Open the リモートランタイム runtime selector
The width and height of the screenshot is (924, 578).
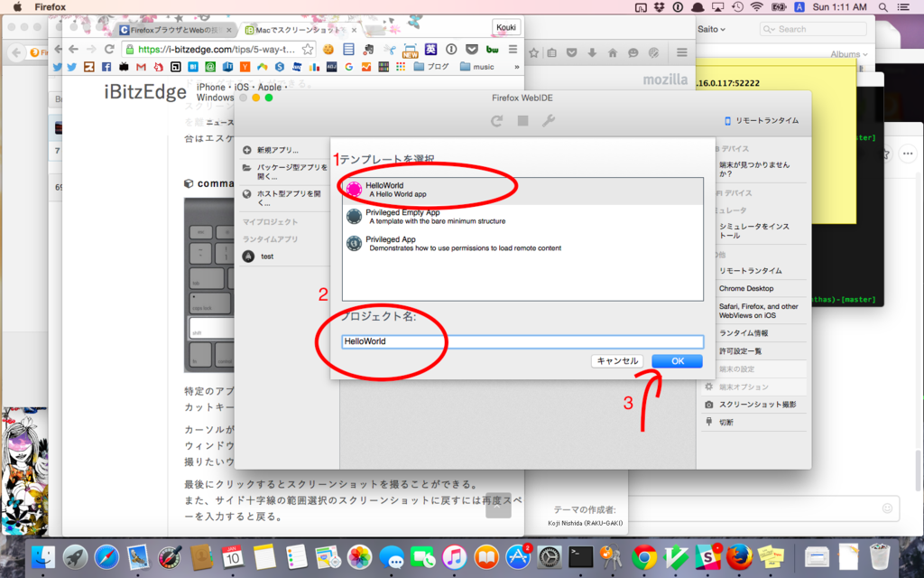tap(762, 120)
